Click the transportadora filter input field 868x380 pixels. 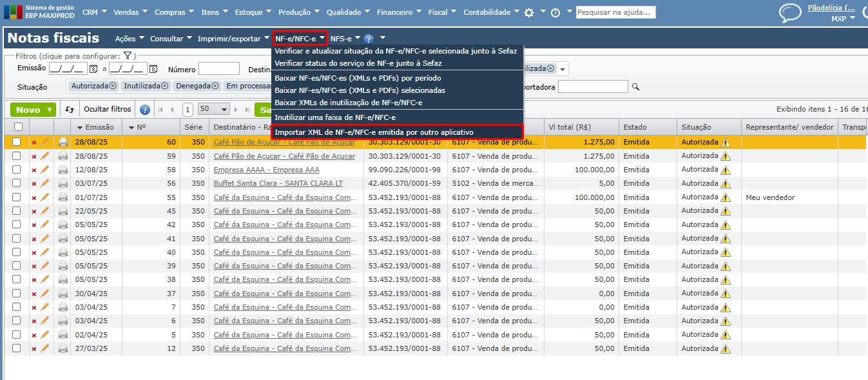coord(593,86)
